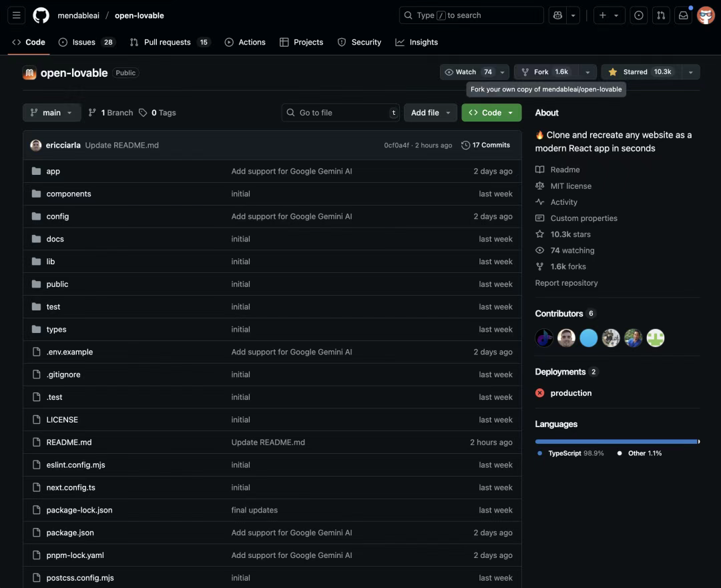The image size is (721, 588).
Task: Open pull requests shortcut icon in header
Action: (x=661, y=15)
